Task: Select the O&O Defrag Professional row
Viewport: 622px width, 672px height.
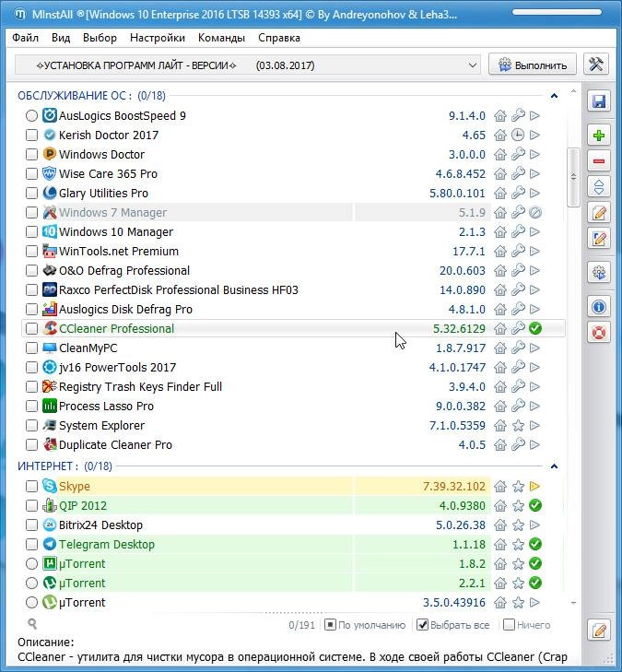Action: [x=293, y=270]
